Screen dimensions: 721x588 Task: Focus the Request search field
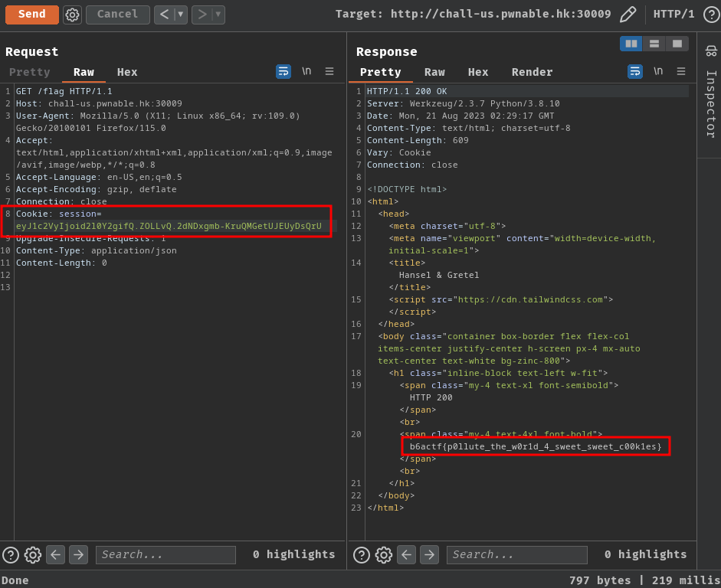pyautogui.click(x=166, y=555)
